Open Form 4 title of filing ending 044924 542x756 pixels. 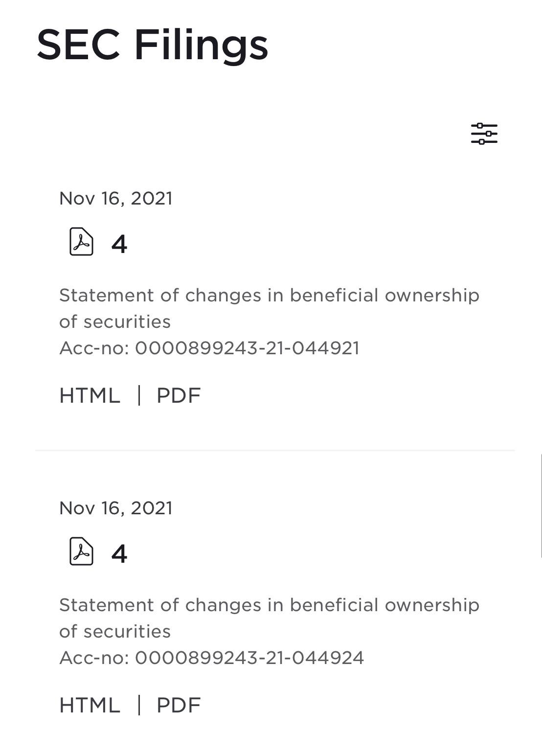click(x=119, y=553)
